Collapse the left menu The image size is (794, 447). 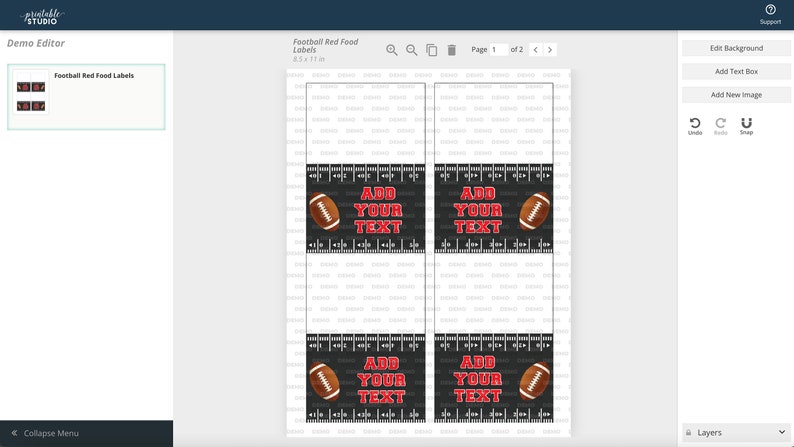86,433
